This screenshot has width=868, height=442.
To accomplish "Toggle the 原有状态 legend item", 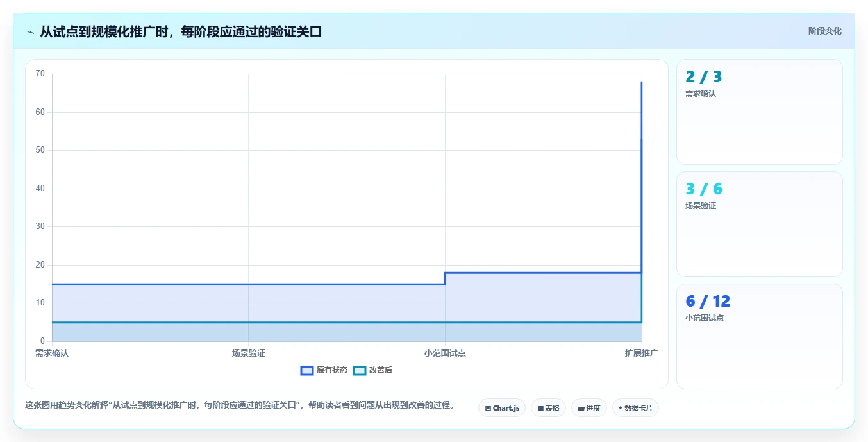I will pyautogui.click(x=324, y=370).
